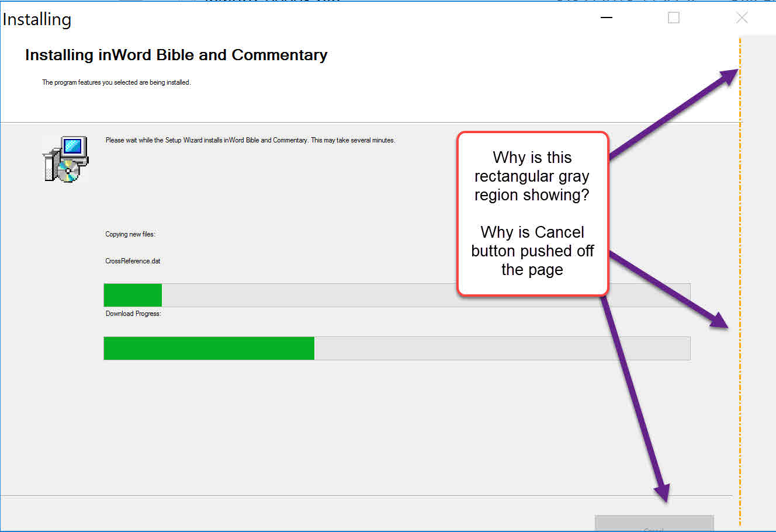Click the Download Progress label
The width and height of the screenshot is (776, 532).
(133, 314)
